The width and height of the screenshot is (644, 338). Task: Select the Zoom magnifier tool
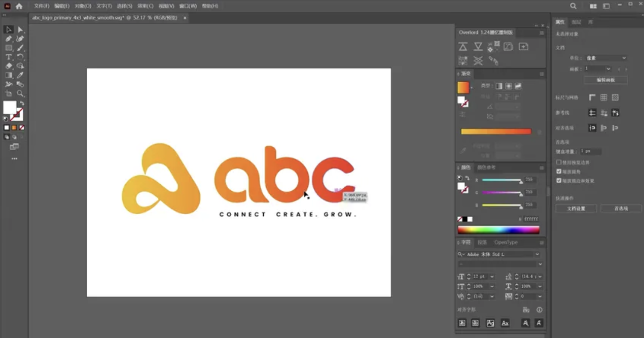[20, 93]
